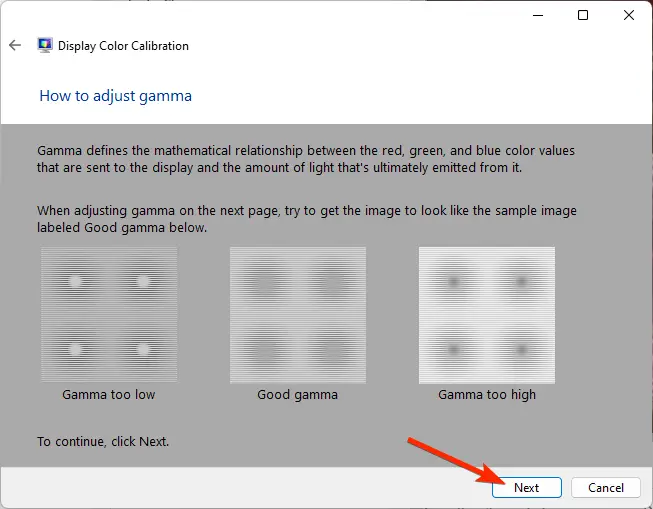Viewport: 653px width, 509px height.
Task: Click the back arrow icon
Action: (x=15, y=45)
